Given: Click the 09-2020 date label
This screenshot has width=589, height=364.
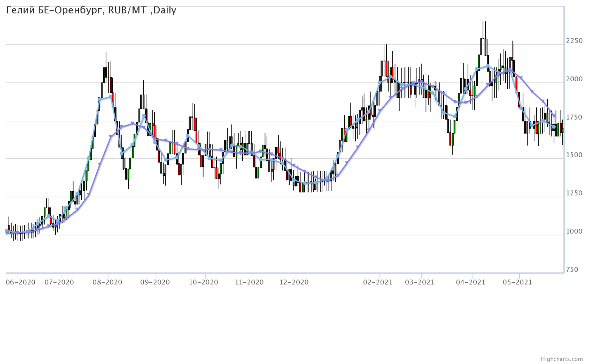Looking at the screenshot, I should pyautogui.click(x=155, y=282).
